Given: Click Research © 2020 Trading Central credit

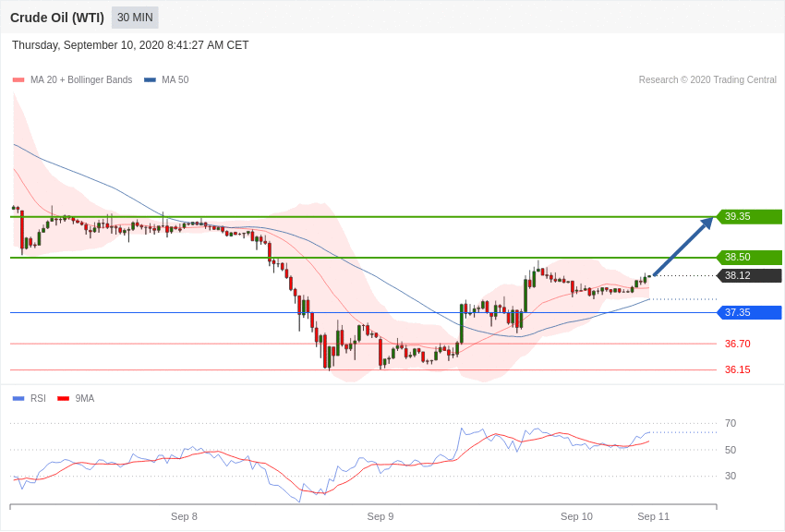Looking at the screenshot, I should pos(707,79).
